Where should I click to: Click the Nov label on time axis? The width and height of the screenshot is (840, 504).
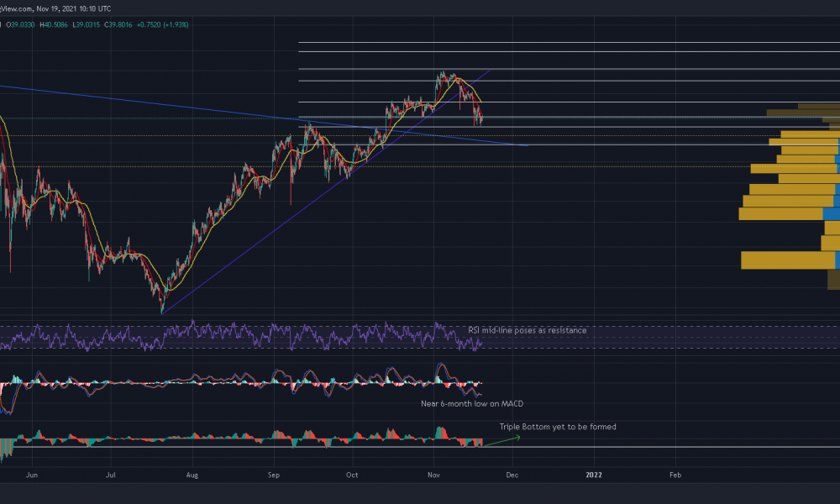tap(433, 475)
